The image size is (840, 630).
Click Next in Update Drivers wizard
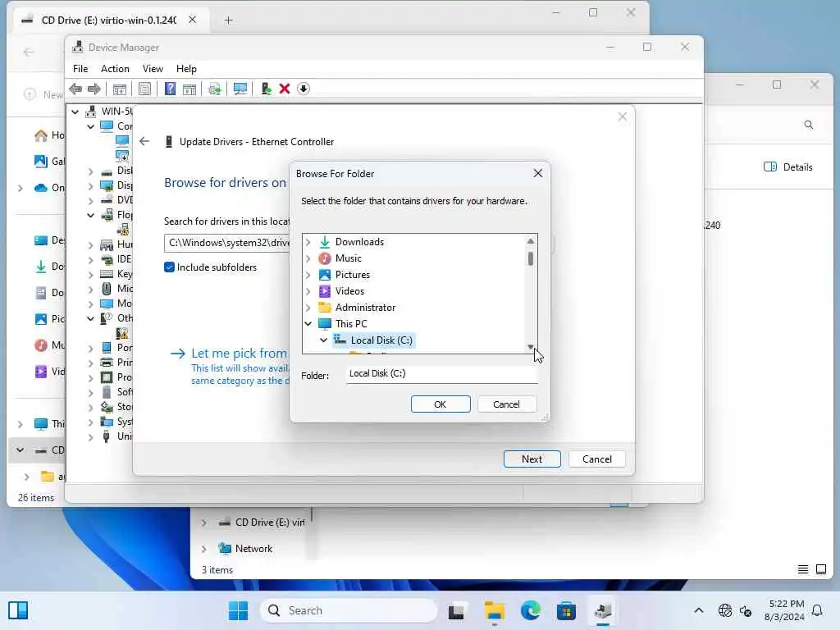[x=532, y=459]
